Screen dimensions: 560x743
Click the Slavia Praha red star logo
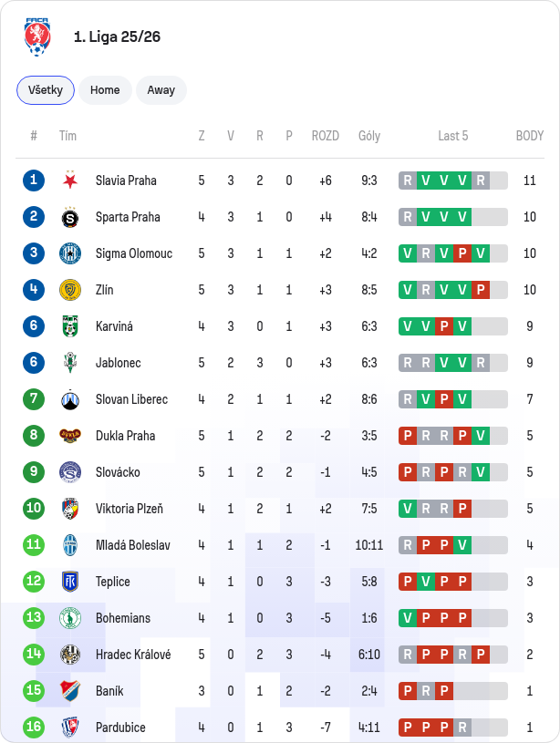pyautogui.click(x=70, y=181)
